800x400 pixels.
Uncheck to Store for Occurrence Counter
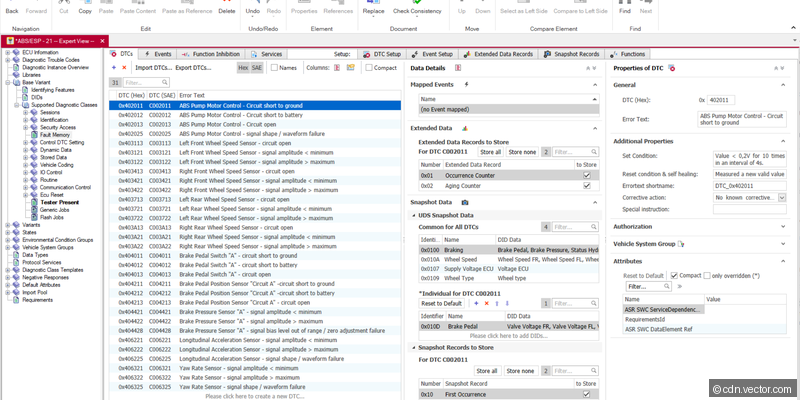[x=586, y=174]
